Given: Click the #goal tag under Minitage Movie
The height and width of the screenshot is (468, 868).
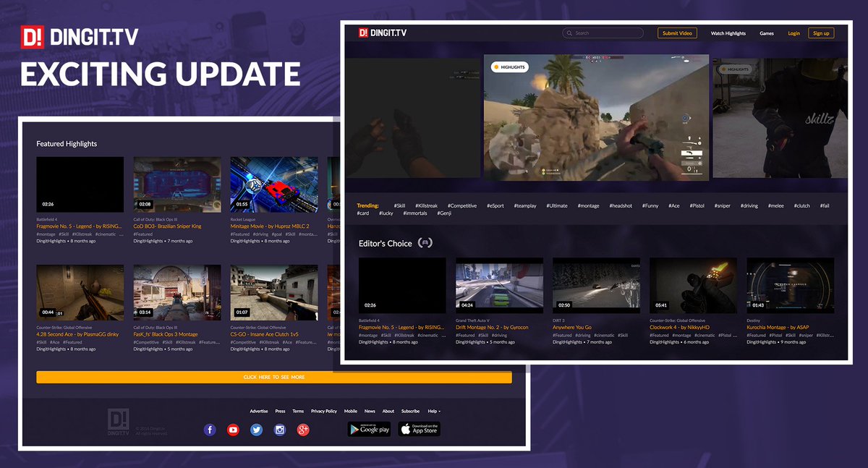Looking at the screenshot, I should pyautogui.click(x=277, y=234).
